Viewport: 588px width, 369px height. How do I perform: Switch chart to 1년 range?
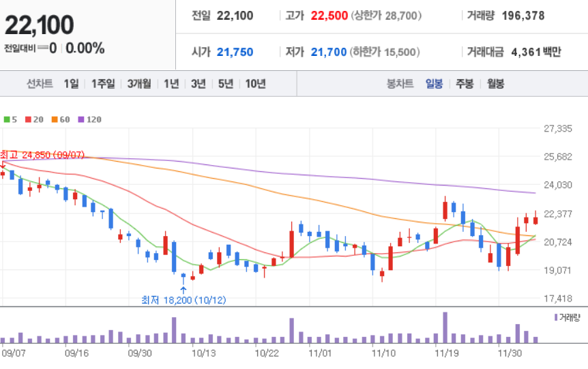click(171, 84)
